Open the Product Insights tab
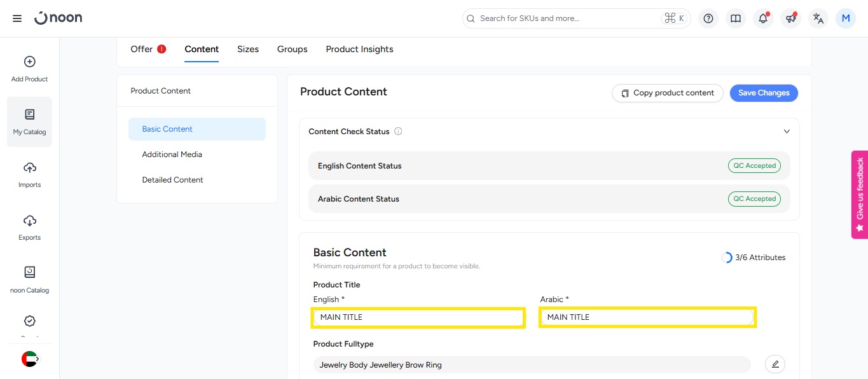Image resolution: width=868 pixels, height=379 pixels. tap(359, 49)
